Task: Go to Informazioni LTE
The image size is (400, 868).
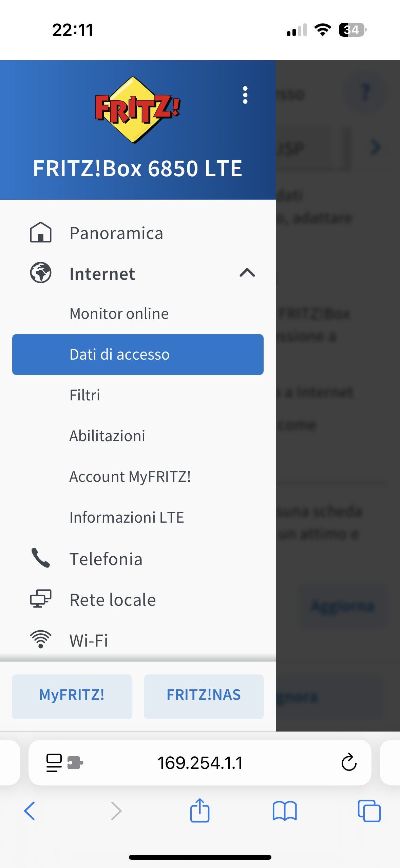Action: [127, 517]
